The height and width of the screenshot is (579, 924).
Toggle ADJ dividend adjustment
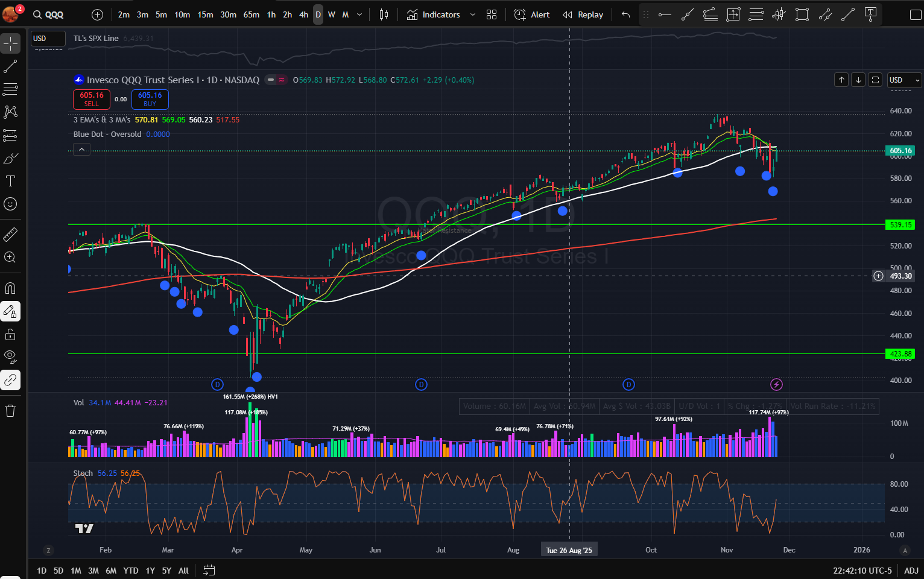(x=911, y=571)
